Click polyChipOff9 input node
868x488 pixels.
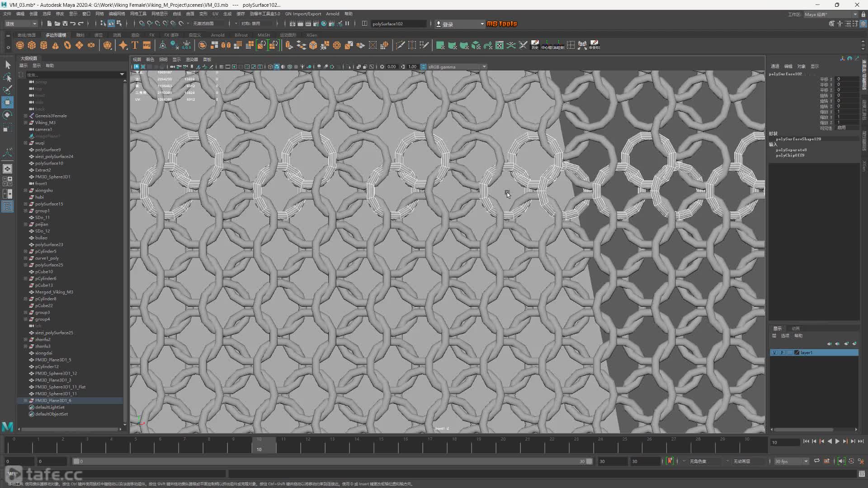[x=790, y=155]
